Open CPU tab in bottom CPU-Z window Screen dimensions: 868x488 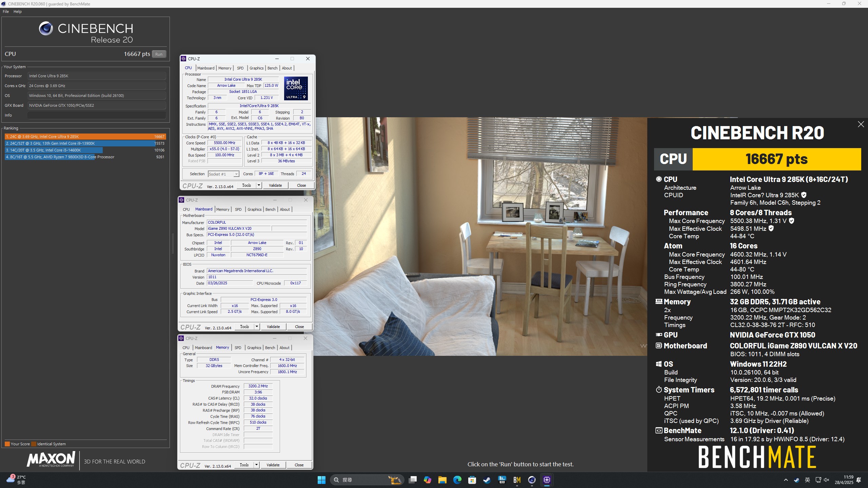[x=186, y=348]
